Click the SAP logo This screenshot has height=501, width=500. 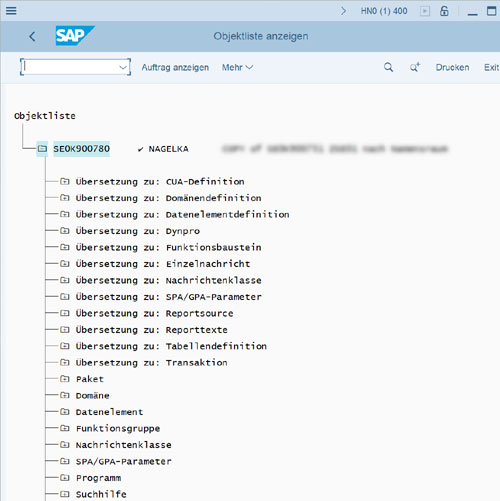pos(75,36)
